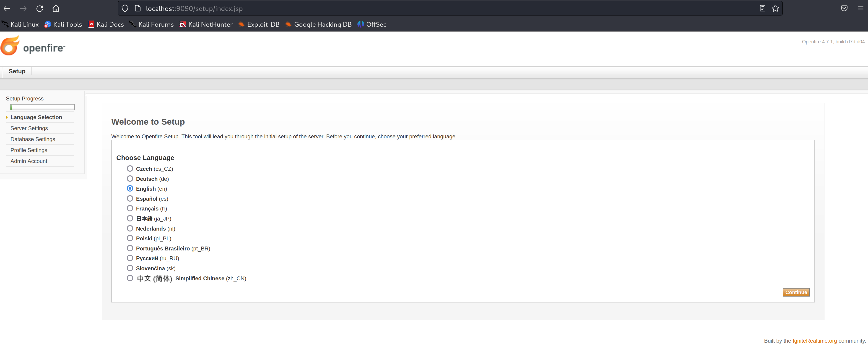Screen dimensions: 868x347
Task: Bookmark this page with the star icon
Action: (x=775, y=8)
